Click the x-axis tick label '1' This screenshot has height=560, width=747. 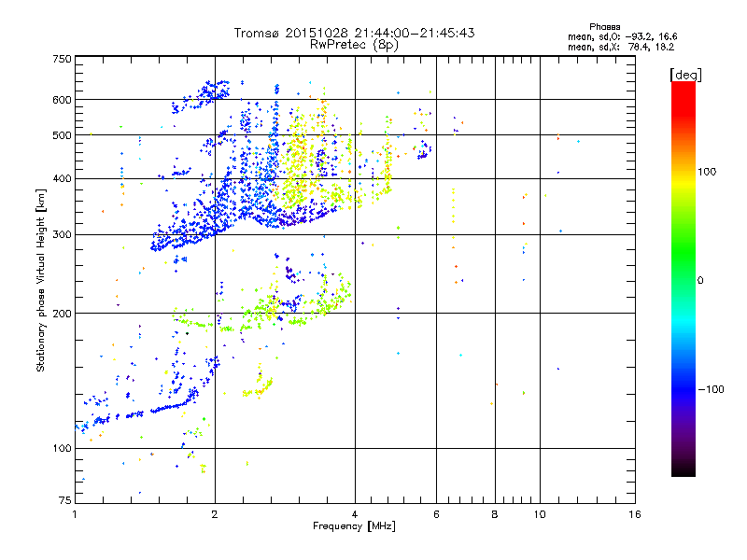coord(75,514)
